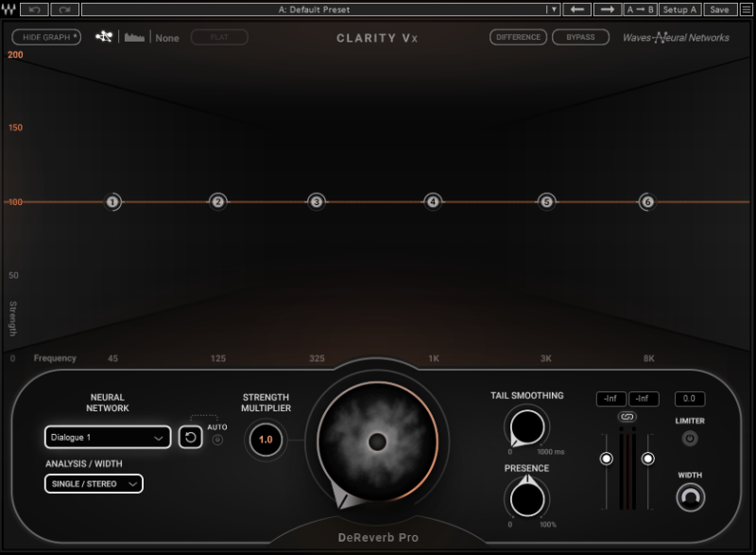The image size is (756, 555).
Task: Click the undo arrow in the top toolbar
Action: 35,9
